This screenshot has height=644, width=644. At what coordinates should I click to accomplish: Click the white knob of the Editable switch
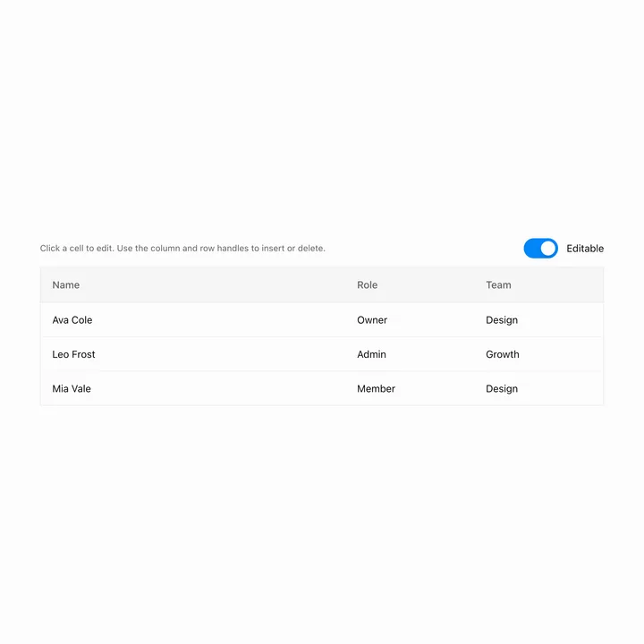pos(547,248)
